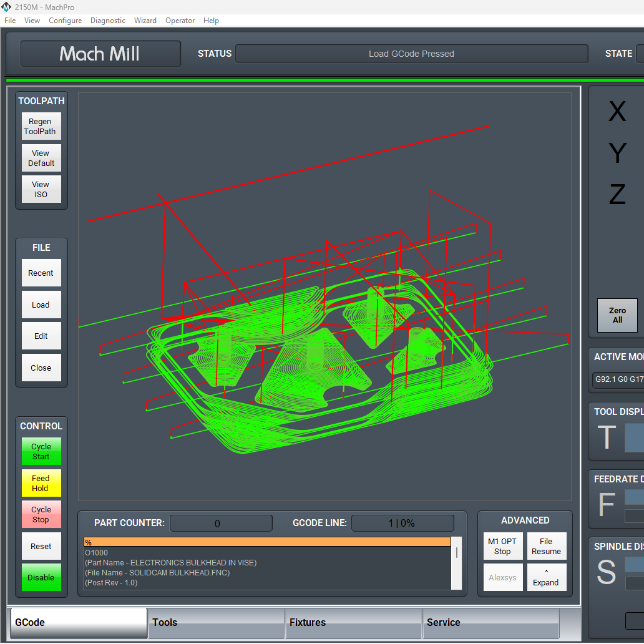
Task: Click the Alexsys button
Action: [503, 577]
